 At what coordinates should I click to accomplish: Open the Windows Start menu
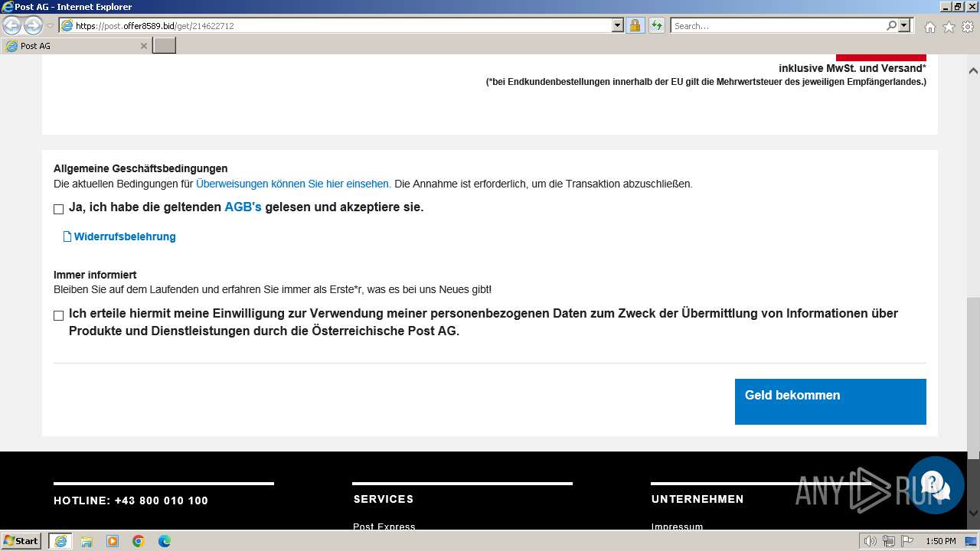(x=21, y=541)
